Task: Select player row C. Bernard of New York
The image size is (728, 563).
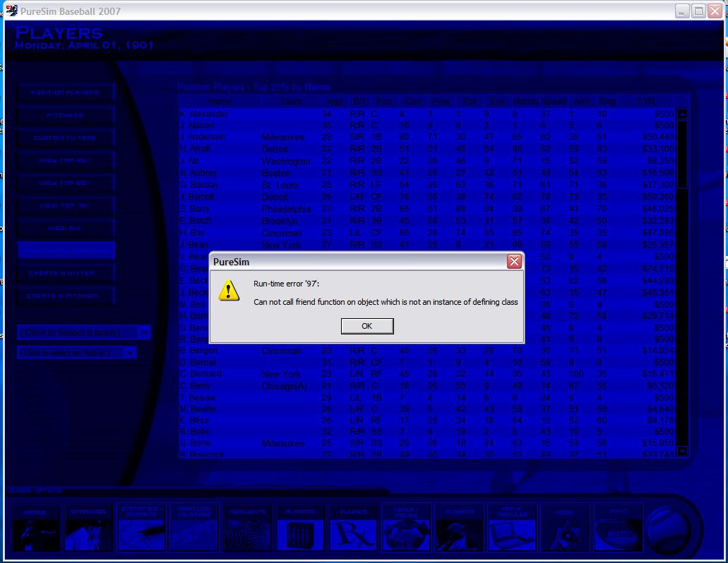Action: pos(427,374)
